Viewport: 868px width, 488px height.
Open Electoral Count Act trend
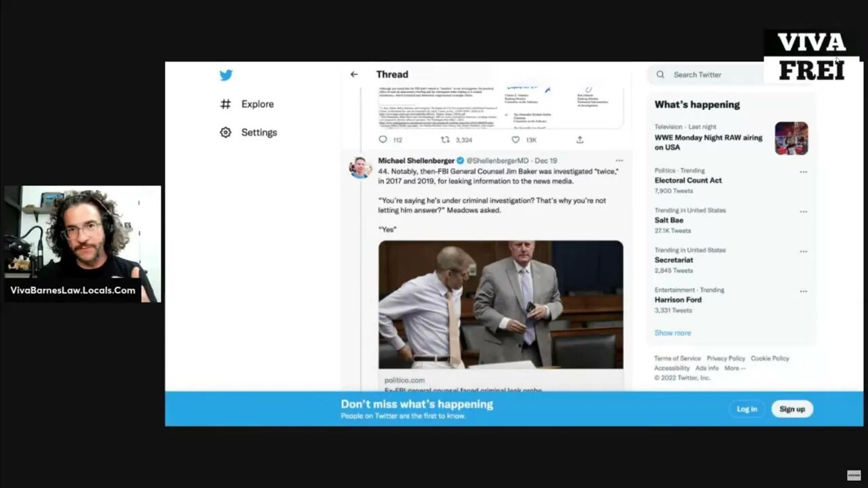click(688, 180)
